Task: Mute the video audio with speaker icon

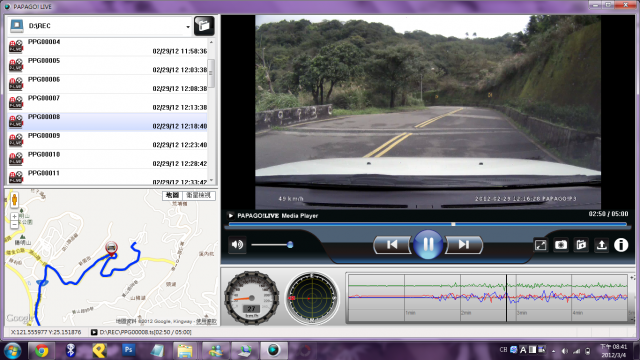Action: (x=237, y=244)
